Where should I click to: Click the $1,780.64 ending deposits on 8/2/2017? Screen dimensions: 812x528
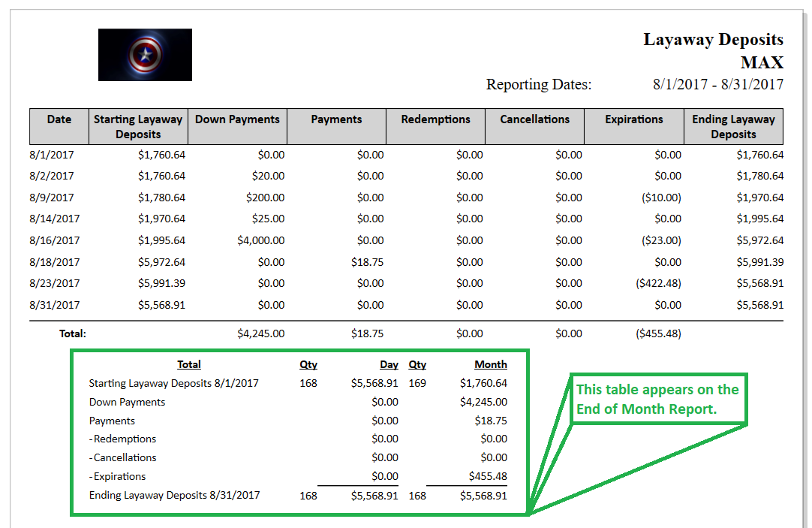pos(759,177)
